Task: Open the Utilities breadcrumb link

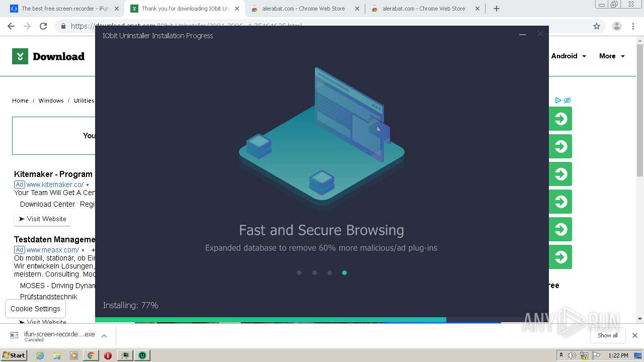Action: (84, 101)
